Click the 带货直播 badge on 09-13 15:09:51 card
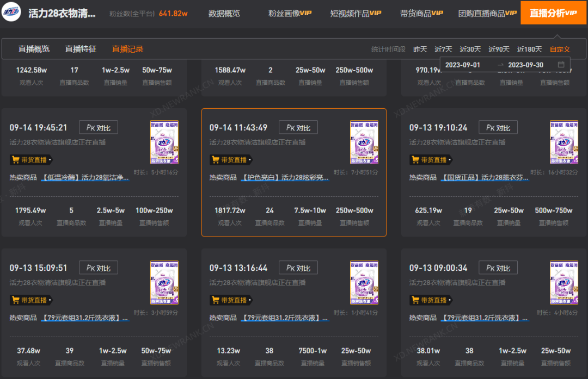The height and width of the screenshot is (379, 588). [x=31, y=300]
